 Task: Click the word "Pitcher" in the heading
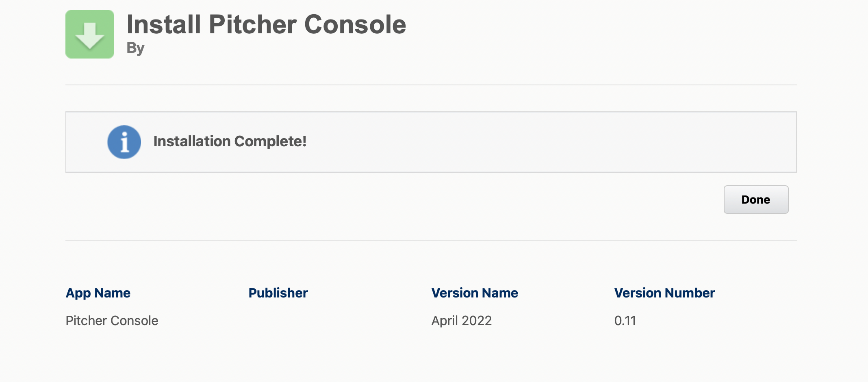[253, 24]
